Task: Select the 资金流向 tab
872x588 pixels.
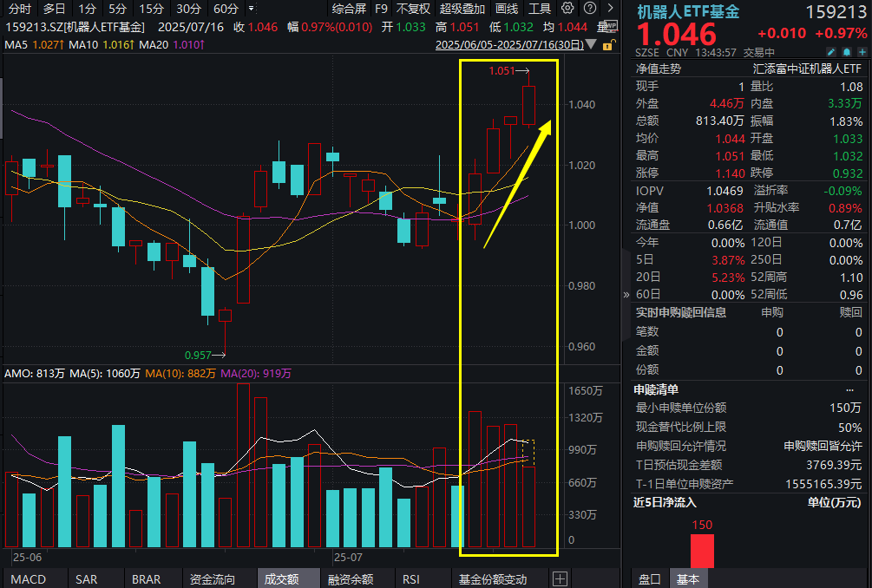Action: (x=212, y=578)
